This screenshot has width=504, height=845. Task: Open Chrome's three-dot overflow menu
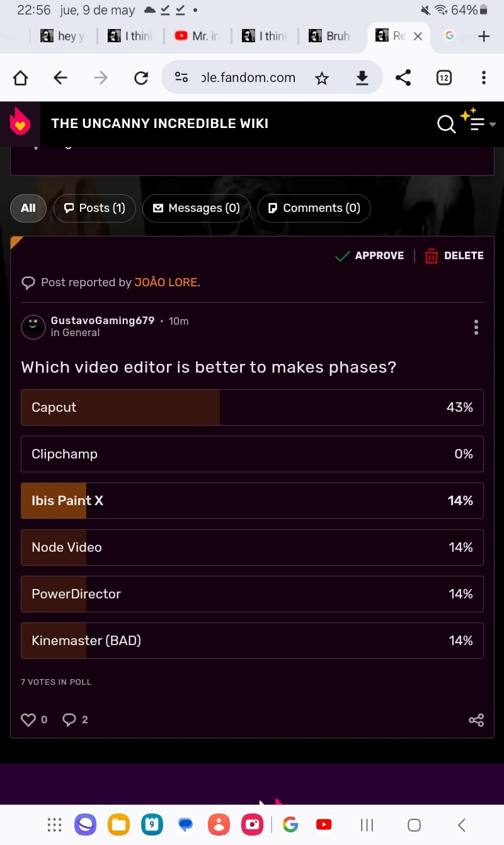pos(483,78)
